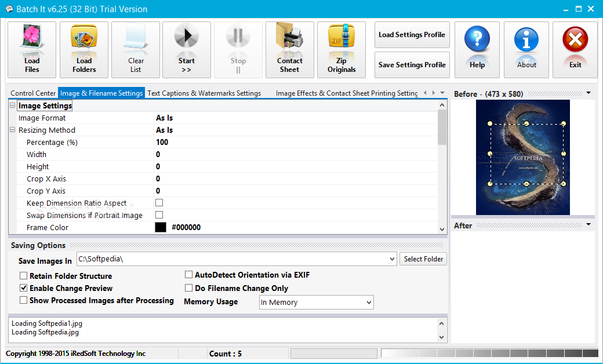Click the #000000 frame color value
Screen dimensions: 603x364
point(186,228)
